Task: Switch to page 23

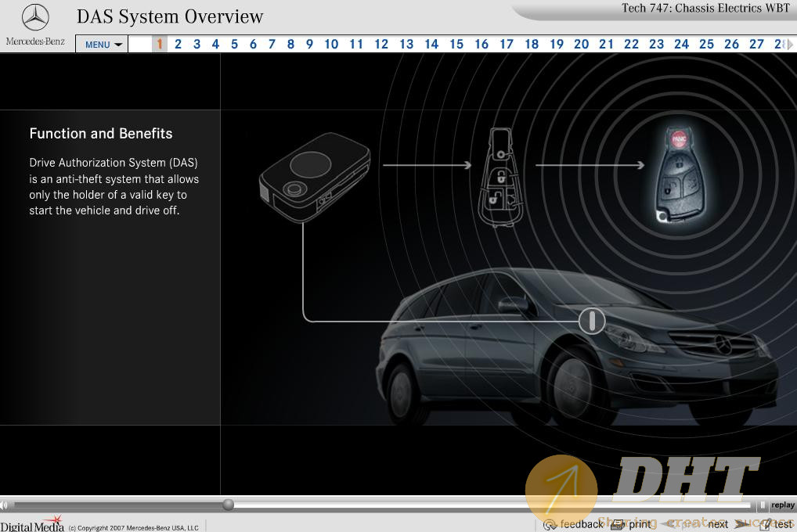Action: (657, 45)
